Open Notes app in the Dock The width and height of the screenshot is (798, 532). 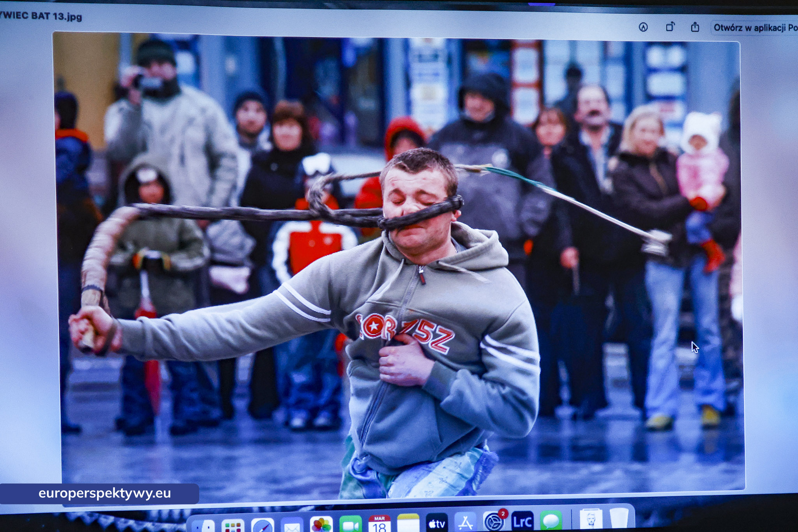pos(408,523)
